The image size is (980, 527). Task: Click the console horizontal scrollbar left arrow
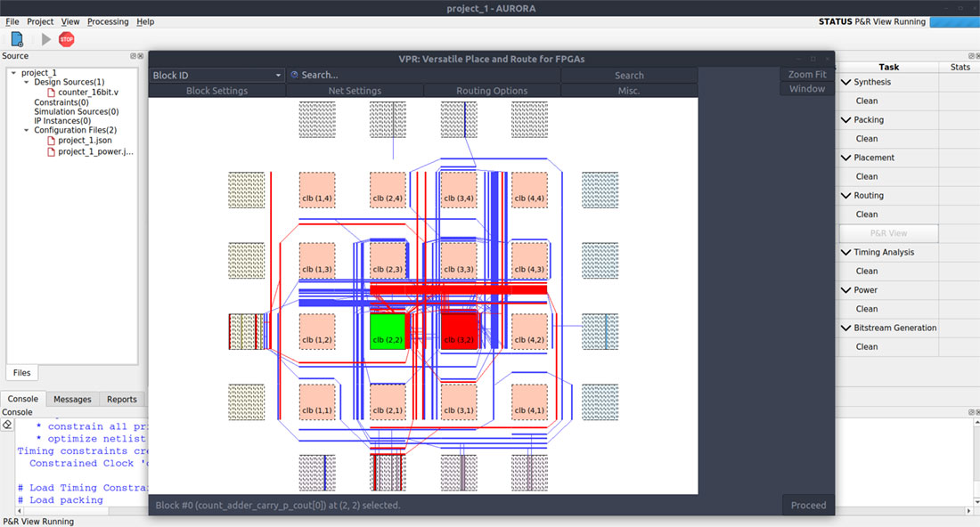click(20, 511)
